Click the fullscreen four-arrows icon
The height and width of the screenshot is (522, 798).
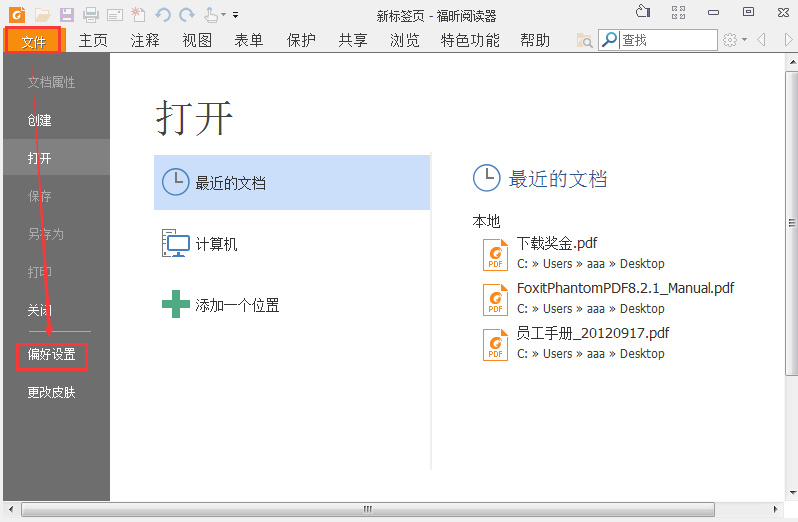point(678,12)
